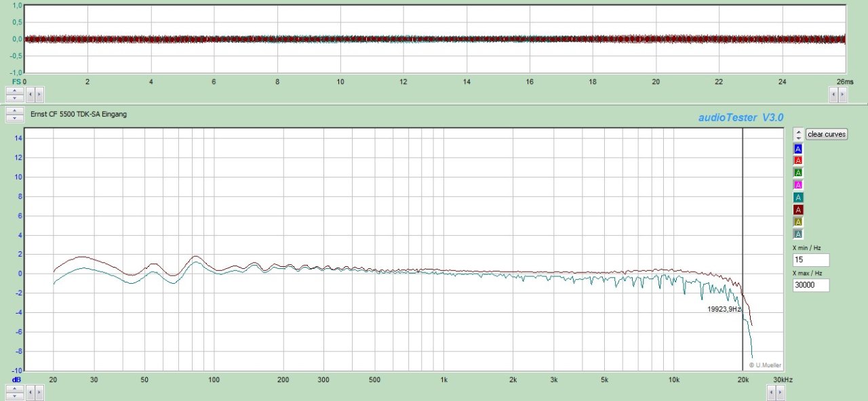The image size is (868, 401).
Task: Click up arrow beside measurement title text
Action: click(x=14, y=110)
